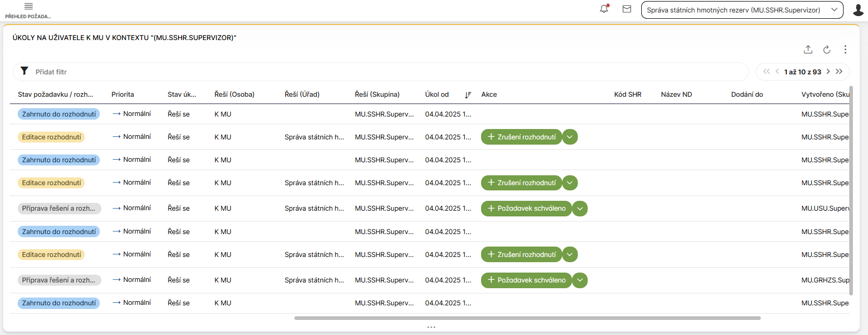Image resolution: width=868 pixels, height=335 pixels.
Task: Refresh the task list
Action: [826, 49]
